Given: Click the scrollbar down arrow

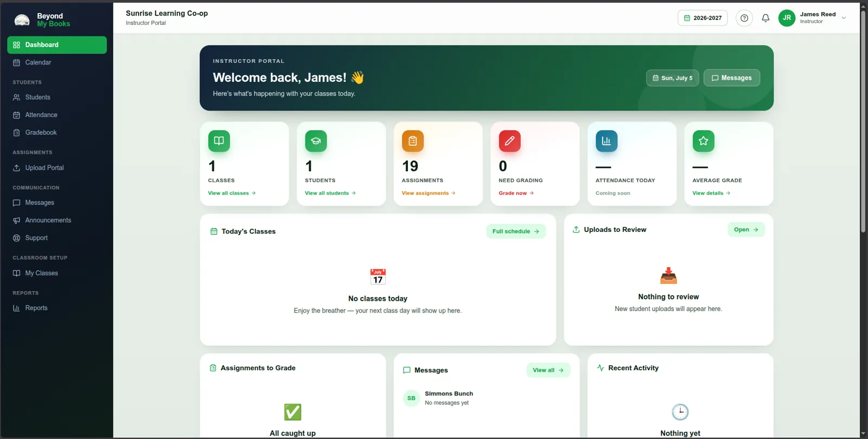Looking at the screenshot, I should click(x=863, y=434).
